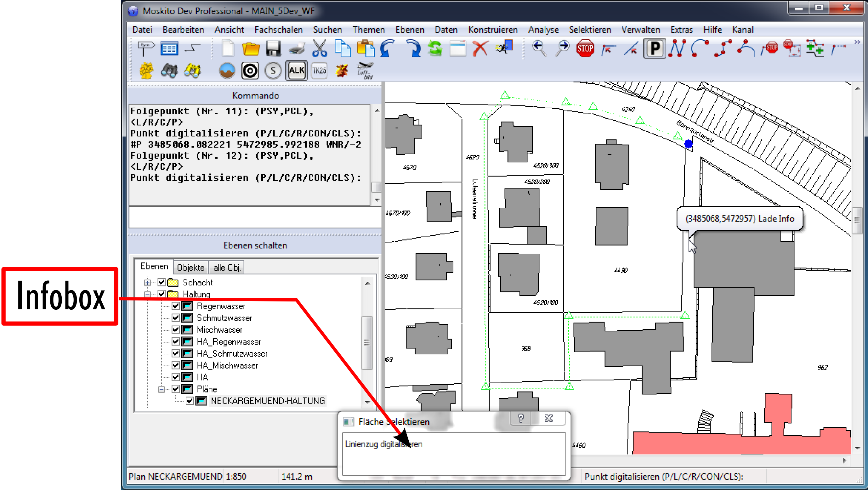Switch to the Objekte tab
868x490 pixels.
tap(190, 268)
